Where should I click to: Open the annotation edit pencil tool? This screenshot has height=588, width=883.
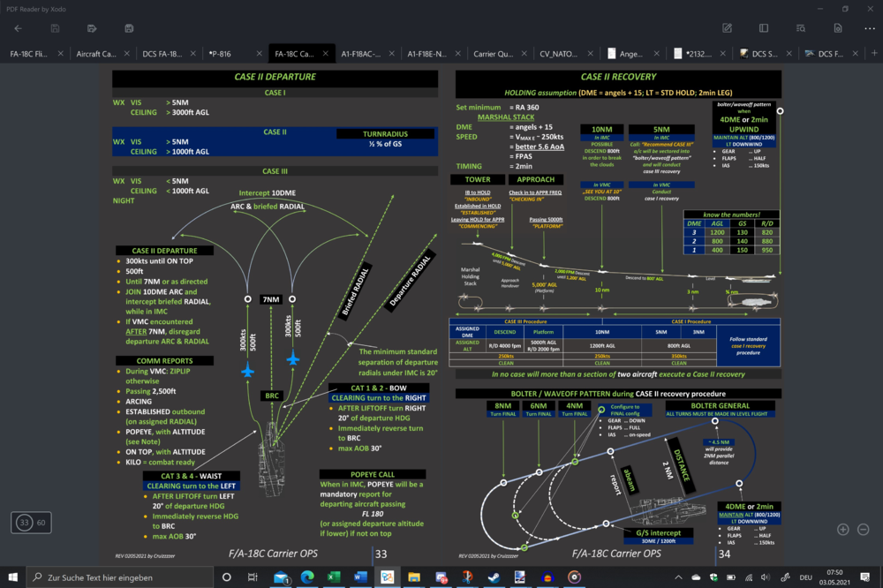727,28
